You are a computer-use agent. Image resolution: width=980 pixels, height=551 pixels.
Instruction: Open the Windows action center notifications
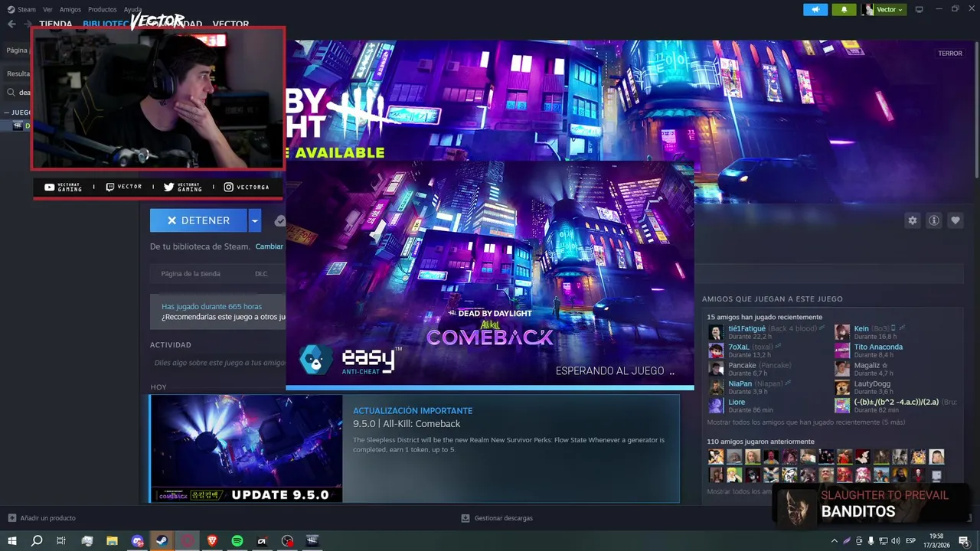click(964, 540)
